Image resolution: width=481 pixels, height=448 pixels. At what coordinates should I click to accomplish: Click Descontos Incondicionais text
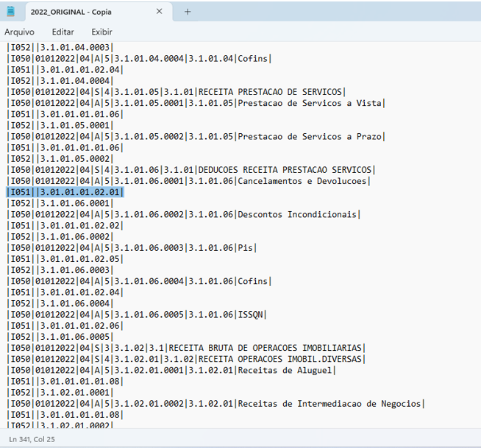pyautogui.click(x=297, y=214)
